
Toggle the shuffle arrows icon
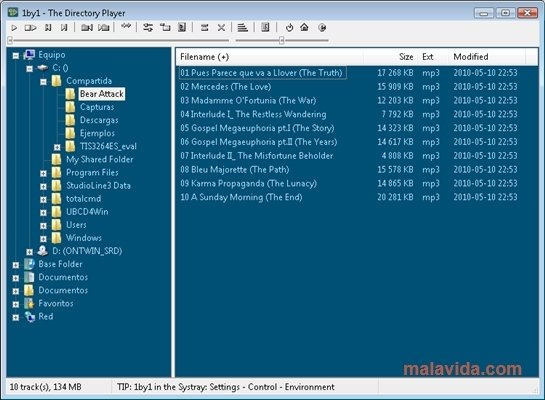pos(126,26)
